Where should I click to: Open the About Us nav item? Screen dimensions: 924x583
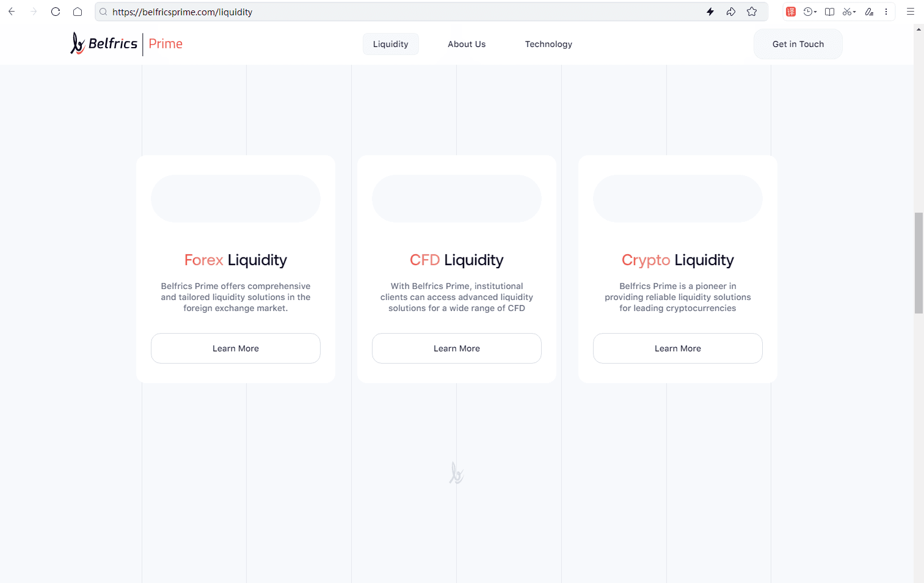click(x=467, y=44)
